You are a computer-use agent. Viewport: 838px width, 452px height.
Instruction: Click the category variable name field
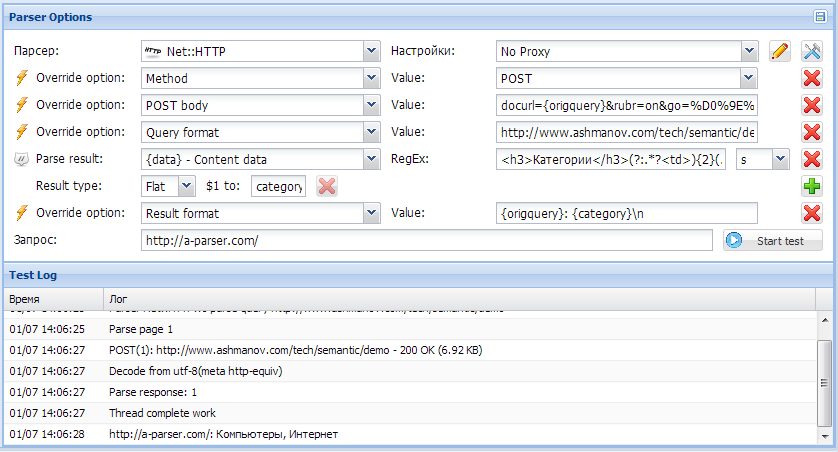(278, 186)
